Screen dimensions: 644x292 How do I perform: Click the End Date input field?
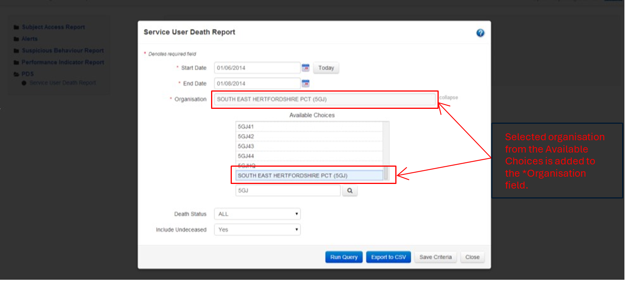257,84
